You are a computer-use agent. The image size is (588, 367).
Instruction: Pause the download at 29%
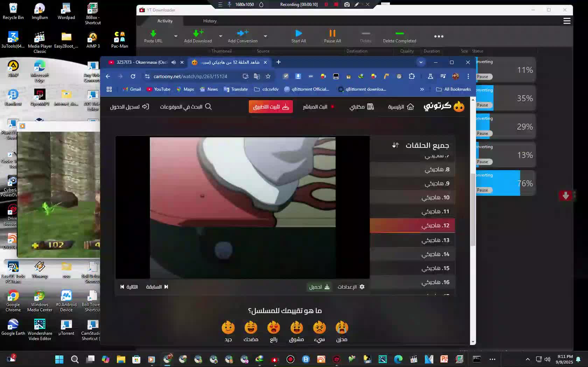click(482, 133)
